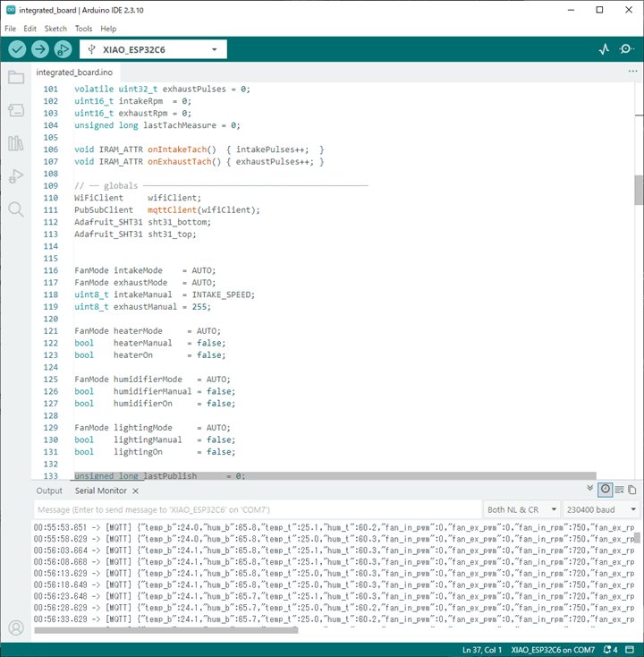Click the serial monitor vertical scrollbar
The height and width of the screenshot is (657, 644).
click(638, 538)
